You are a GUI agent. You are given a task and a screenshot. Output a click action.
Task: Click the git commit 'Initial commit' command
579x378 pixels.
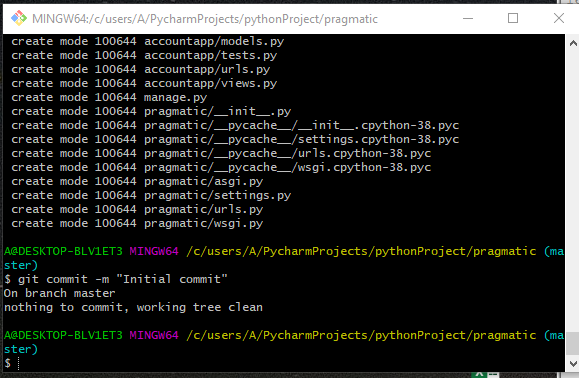coord(116,279)
